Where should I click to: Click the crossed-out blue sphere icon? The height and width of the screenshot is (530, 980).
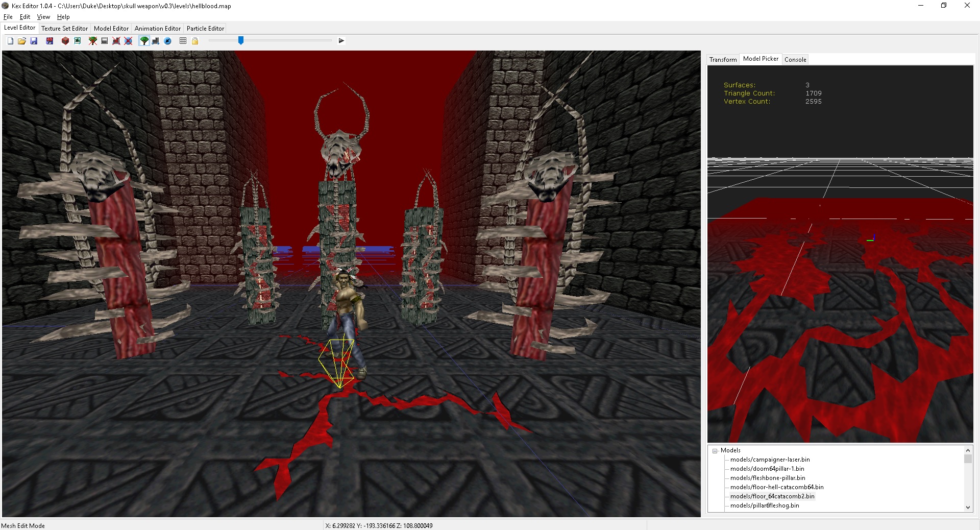click(128, 41)
